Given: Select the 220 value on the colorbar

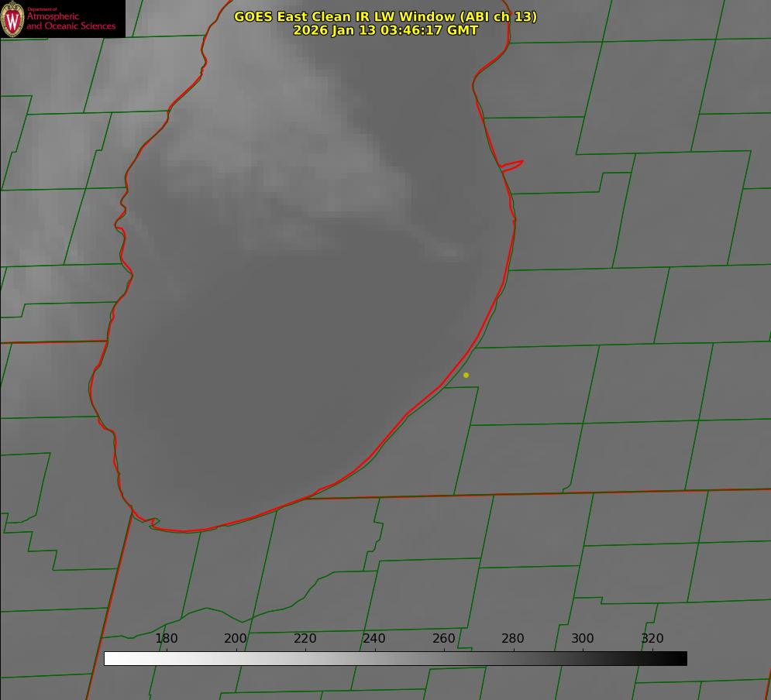Looking at the screenshot, I should click(305, 638).
